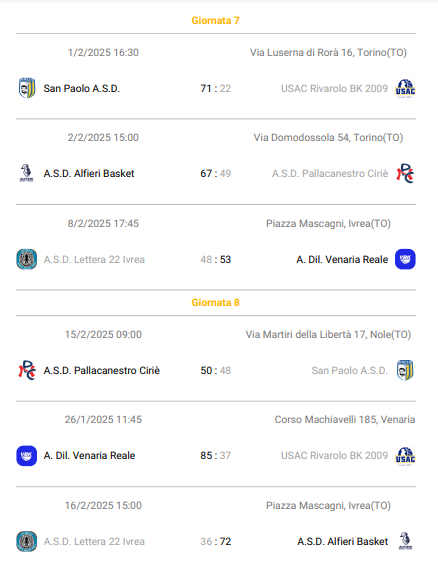The height and width of the screenshot is (566, 438).
Task: Click the Via Martiri della Libertà 17 venue
Action: pos(328,335)
